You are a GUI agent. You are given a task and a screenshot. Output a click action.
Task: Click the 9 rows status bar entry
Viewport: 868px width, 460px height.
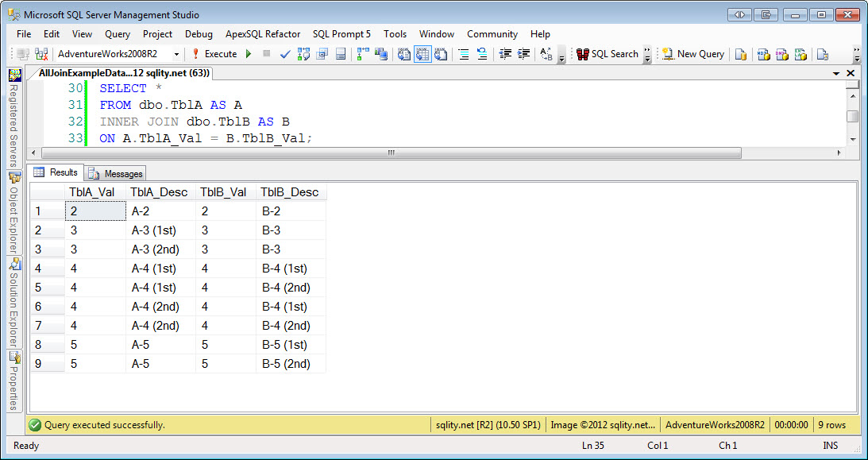point(832,425)
